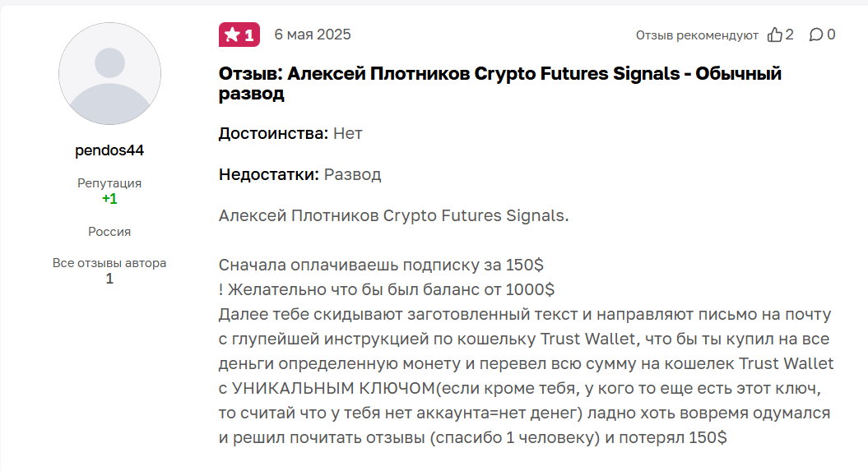868x471 pixels.
Task: Click the line "Сначала оплачиваешь подписку за 150$"
Action: (x=382, y=266)
